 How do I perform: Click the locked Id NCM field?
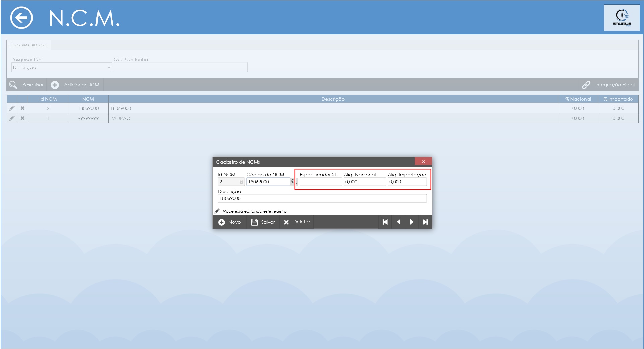coord(231,182)
